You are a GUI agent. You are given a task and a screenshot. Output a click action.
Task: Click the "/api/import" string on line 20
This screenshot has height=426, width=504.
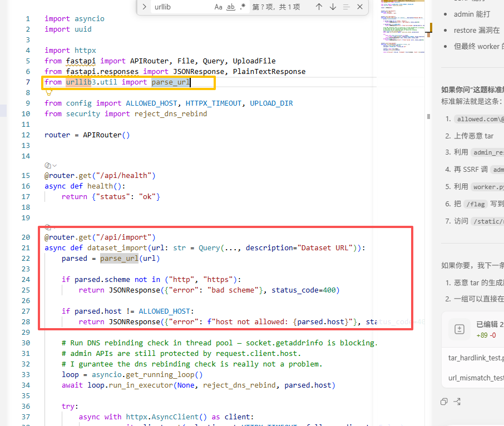pos(123,237)
